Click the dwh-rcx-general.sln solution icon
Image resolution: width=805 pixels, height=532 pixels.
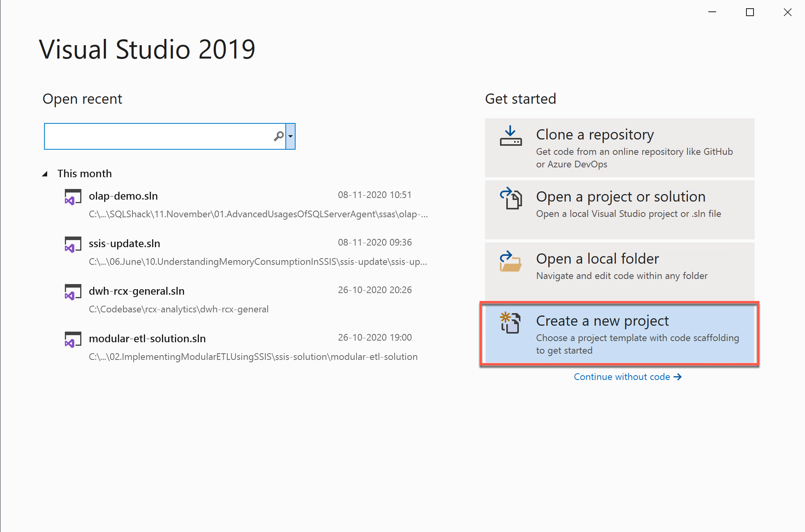coord(73,292)
